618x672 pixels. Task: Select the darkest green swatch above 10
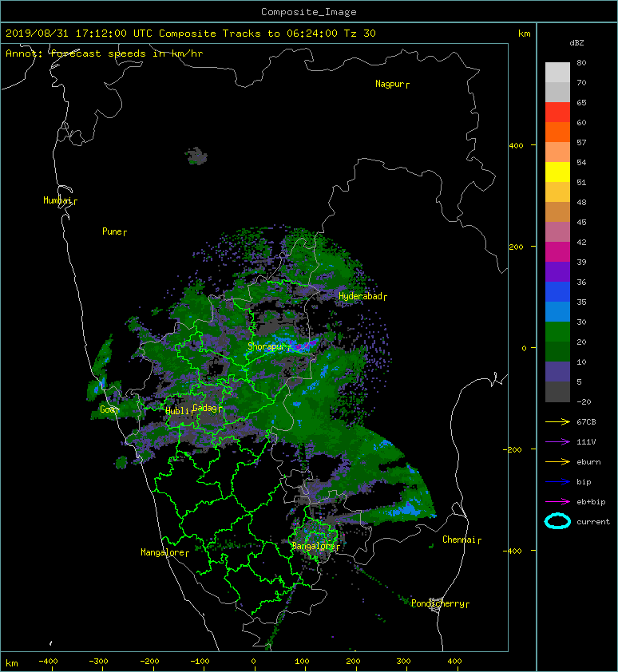tap(557, 352)
